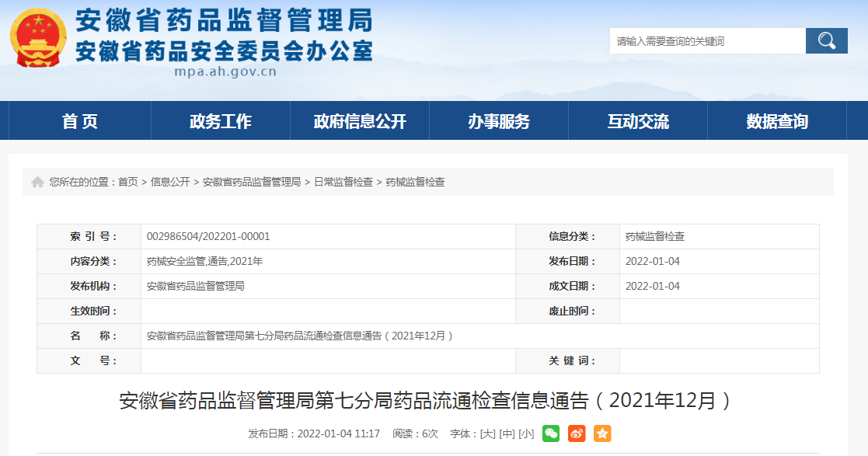868x456 pixels.
Task: Open the 数据查询 navigation item
Action: click(777, 121)
